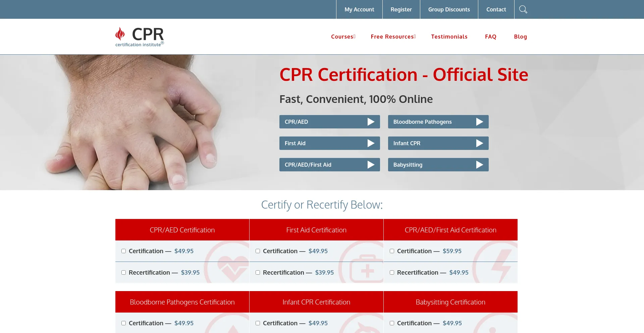
Task: Click the lightning bolt icon in CPR/AED/First Aid card
Action: tap(501, 266)
